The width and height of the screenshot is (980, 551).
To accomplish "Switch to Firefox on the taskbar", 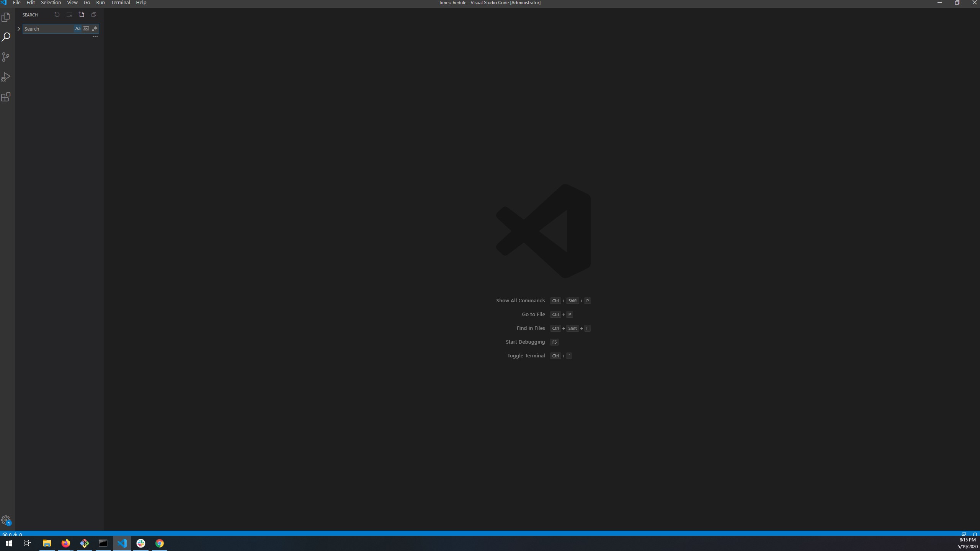I will pyautogui.click(x=65, y=543).
